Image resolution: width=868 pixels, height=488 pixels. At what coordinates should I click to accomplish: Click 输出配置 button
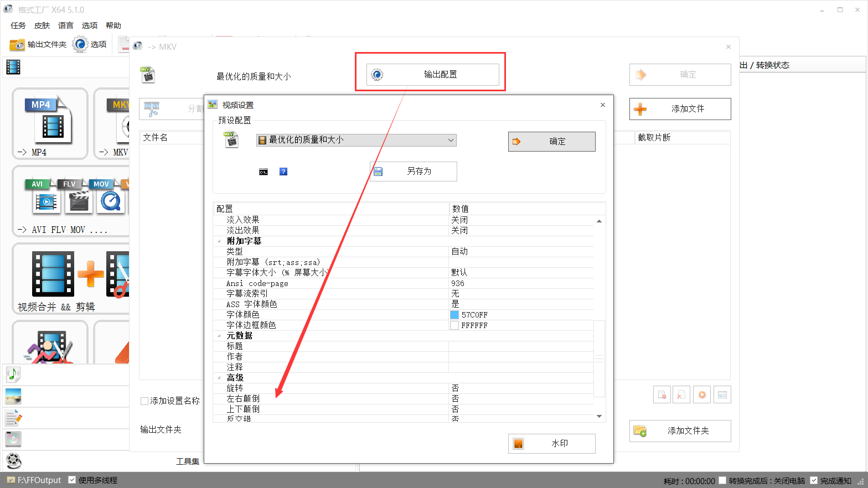(433, 74)
